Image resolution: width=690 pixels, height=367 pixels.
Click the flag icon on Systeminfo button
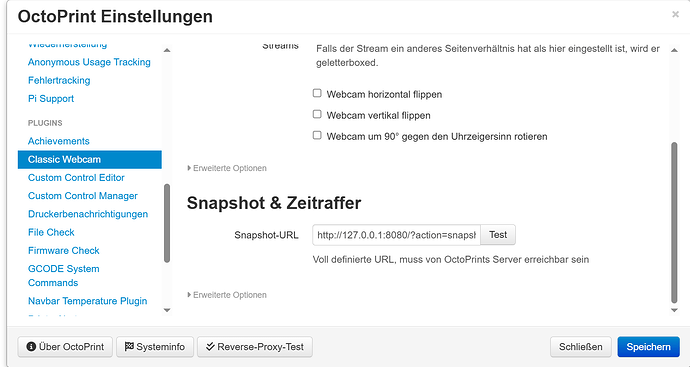coord(129,347)
